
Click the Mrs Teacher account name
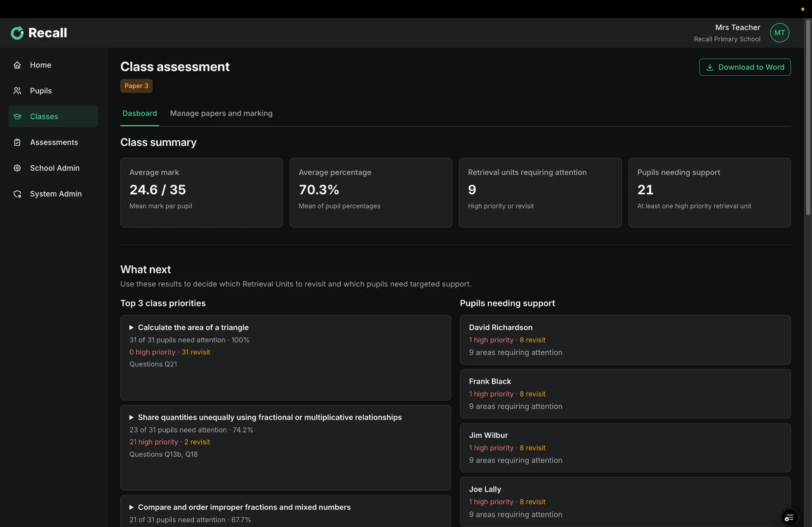coord(738,27)
